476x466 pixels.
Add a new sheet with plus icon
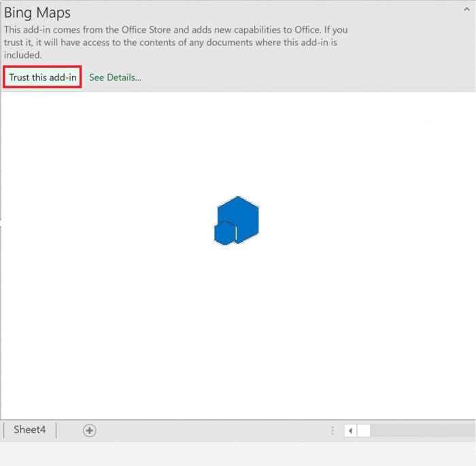[89, 430]
